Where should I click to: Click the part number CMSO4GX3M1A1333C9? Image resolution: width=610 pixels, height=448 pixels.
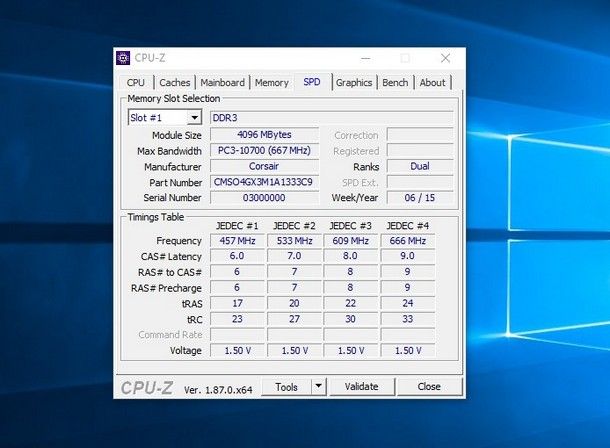click(264, 182)
